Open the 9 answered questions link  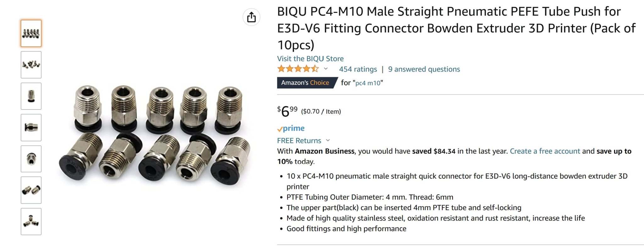[424, 69]
